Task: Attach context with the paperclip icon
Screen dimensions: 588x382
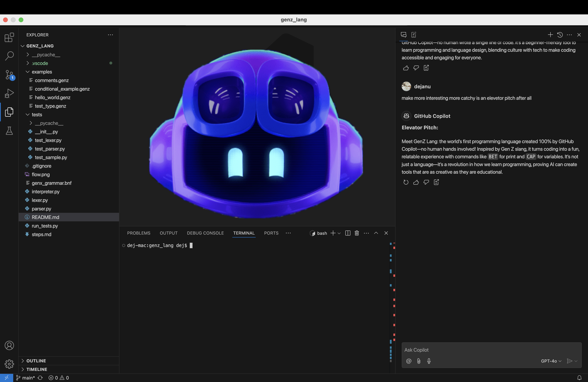Action: 419,361
